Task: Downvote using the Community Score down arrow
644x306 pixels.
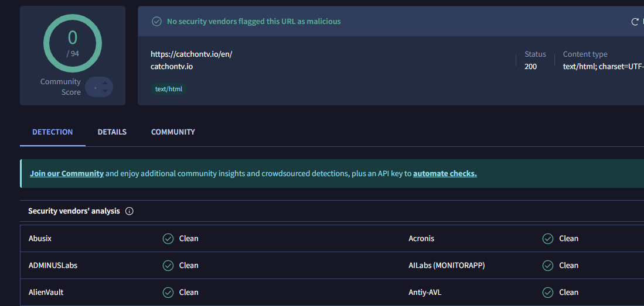Action: pos(105,91)
